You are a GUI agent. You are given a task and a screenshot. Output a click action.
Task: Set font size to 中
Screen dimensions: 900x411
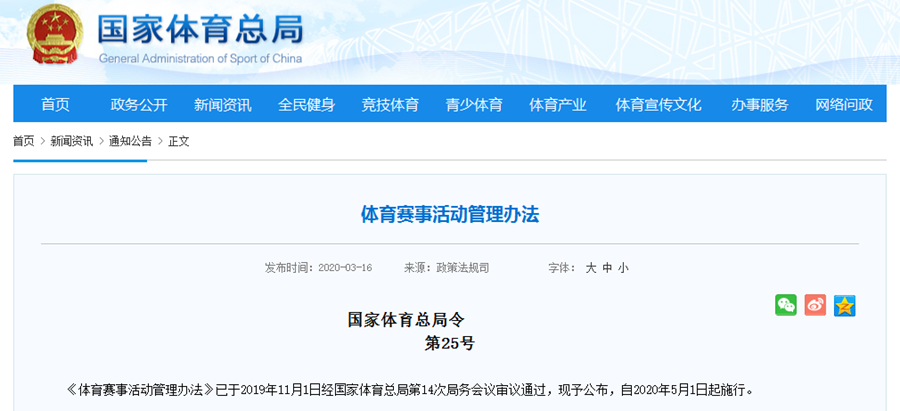click(607, 267)
